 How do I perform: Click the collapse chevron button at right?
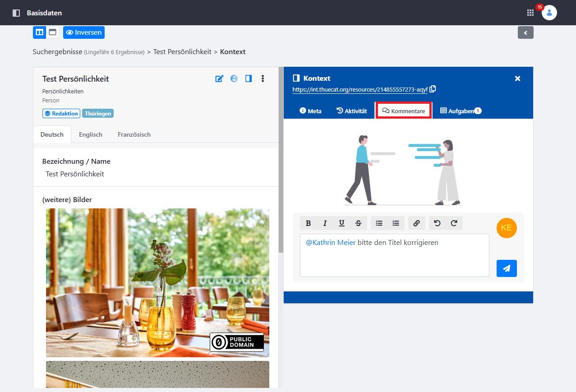525,32
